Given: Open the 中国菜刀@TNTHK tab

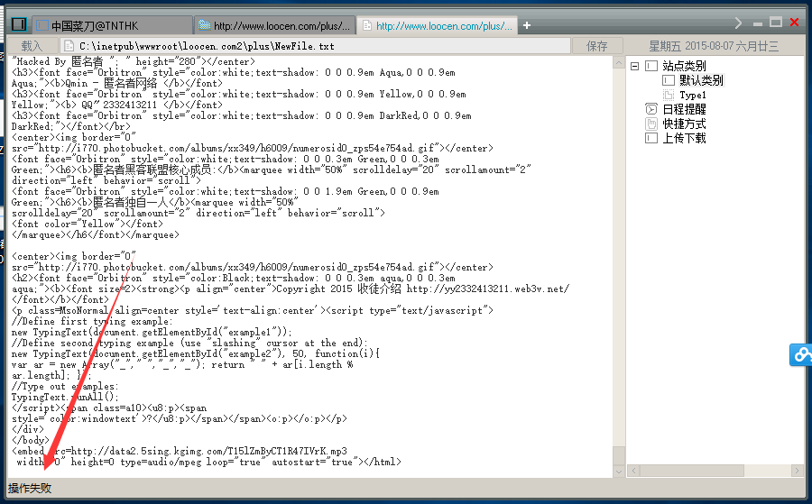Looking at the screenshot, I should point(113,25).
